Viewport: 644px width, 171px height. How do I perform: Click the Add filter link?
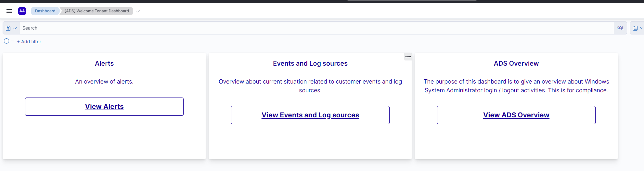[29, 42]
